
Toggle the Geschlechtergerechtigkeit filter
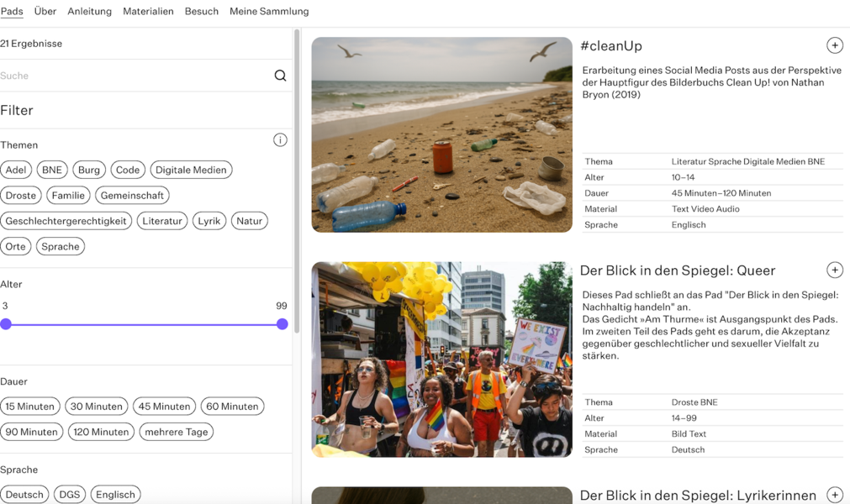[66, 221]
